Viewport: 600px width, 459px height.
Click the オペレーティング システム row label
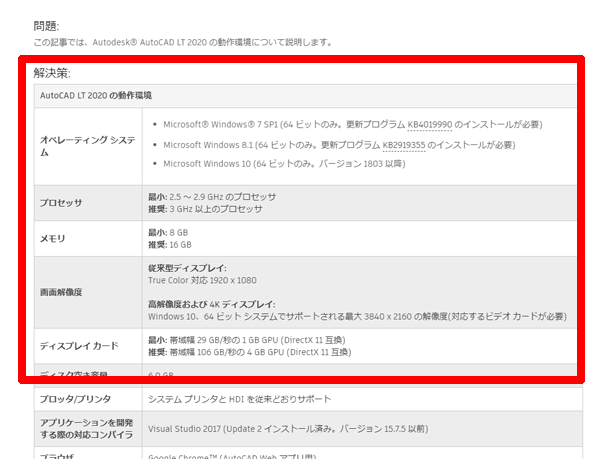pos(88,146)
